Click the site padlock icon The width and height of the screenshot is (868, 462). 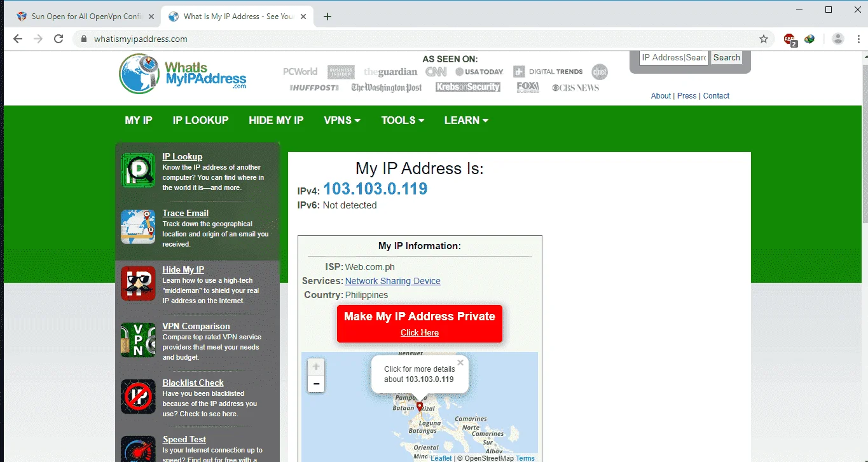point(83,39)
